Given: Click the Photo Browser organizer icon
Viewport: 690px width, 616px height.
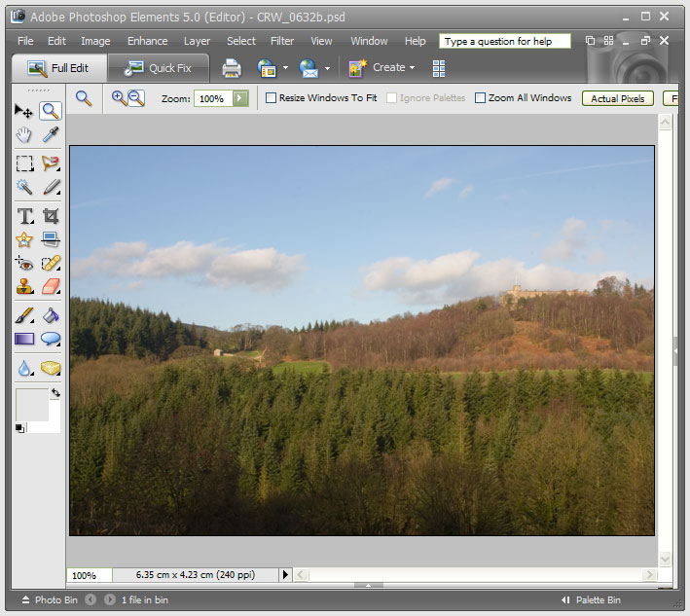Looking at the screenshot, I should [x=267, y=68].
